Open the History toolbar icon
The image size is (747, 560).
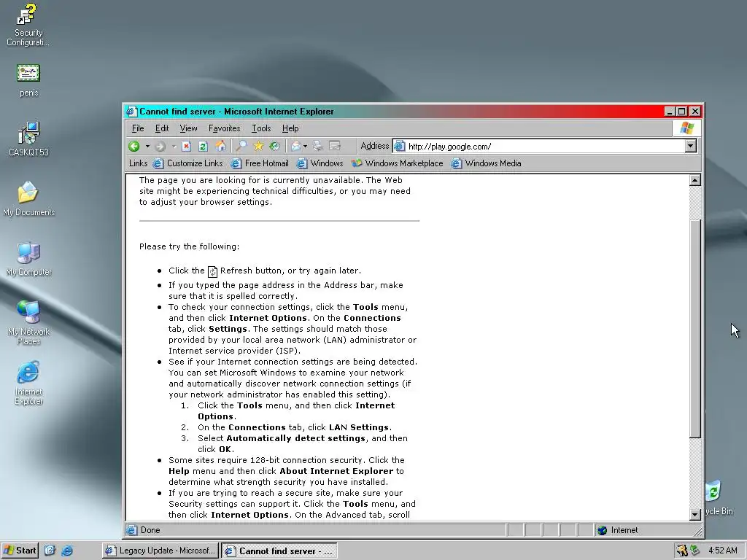point(274,146)
